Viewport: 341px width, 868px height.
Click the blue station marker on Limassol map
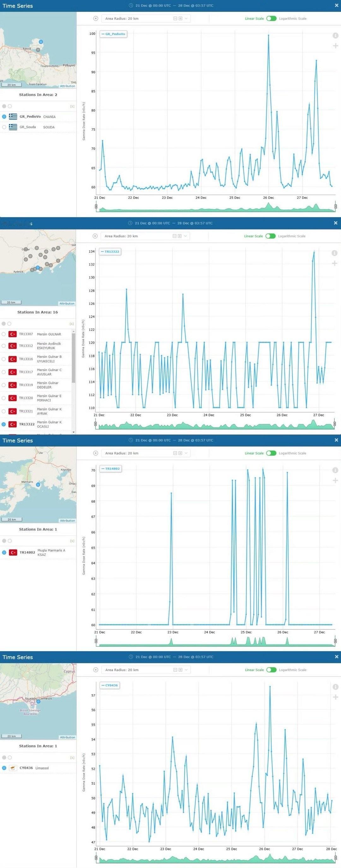tap(38, 701)
